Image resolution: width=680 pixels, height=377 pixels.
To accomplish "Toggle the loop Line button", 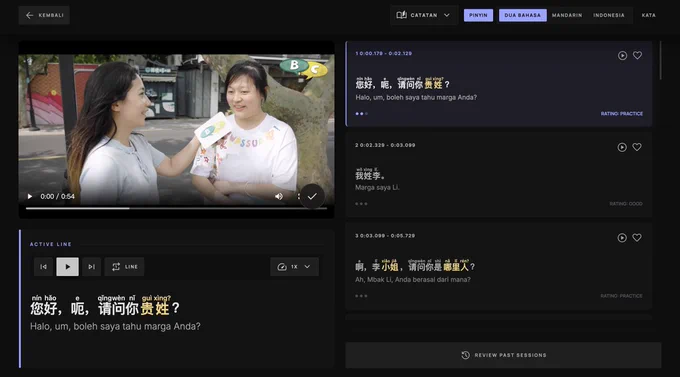I will click(x=124, y=267).
